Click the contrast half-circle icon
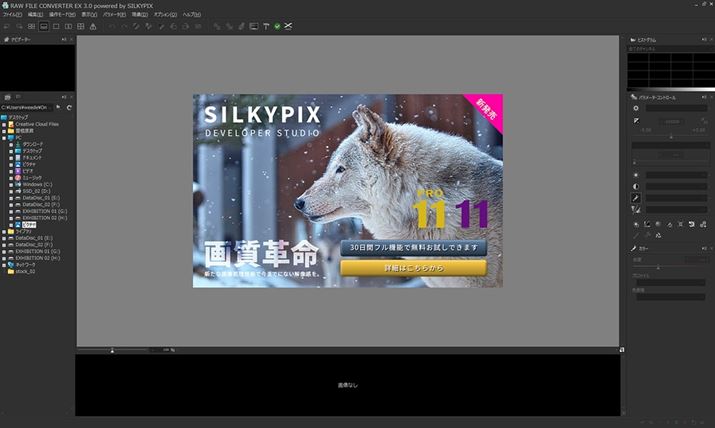This screenshot has width=715, height=428. pyautogui.click(x=636, y=186)
